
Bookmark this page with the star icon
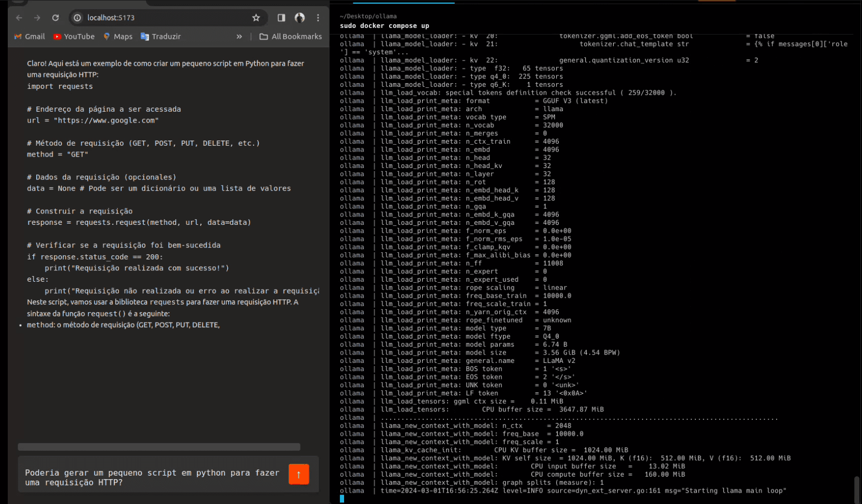(256, 18)
